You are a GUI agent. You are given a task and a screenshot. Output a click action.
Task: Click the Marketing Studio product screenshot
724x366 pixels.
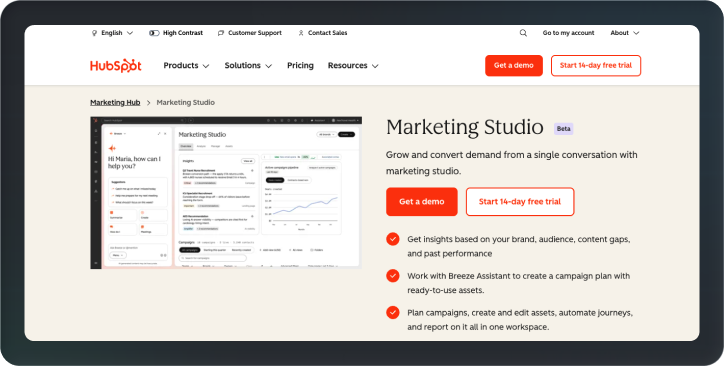(x=226, y=192)
